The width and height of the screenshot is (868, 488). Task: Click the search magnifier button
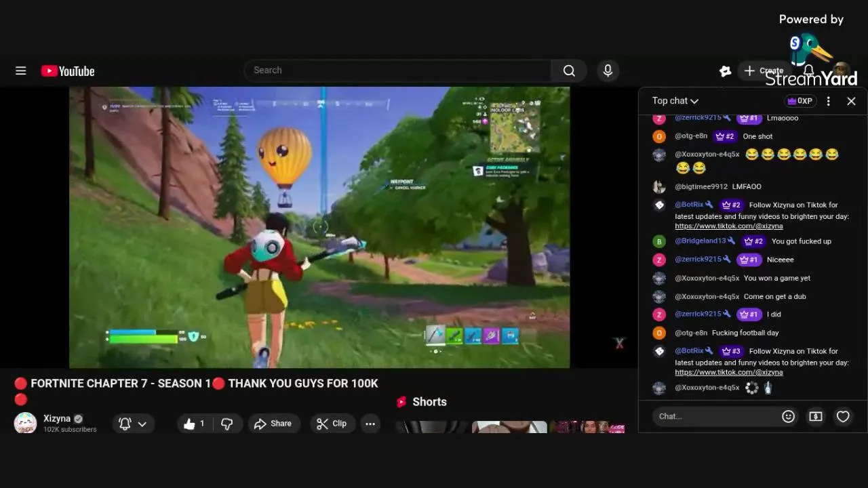[569, 70]
